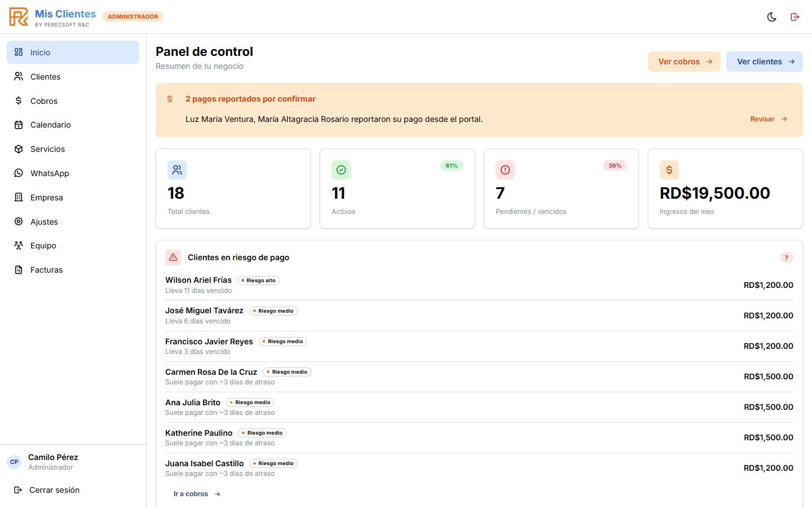Click the Ver cobros button

pyautogui.click(x=684, y=62)
